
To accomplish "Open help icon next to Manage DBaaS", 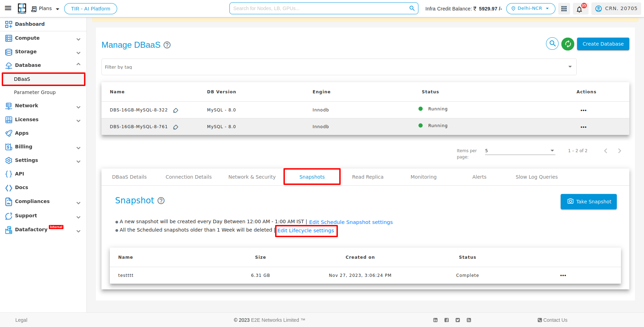I will (x=167, y=45).
